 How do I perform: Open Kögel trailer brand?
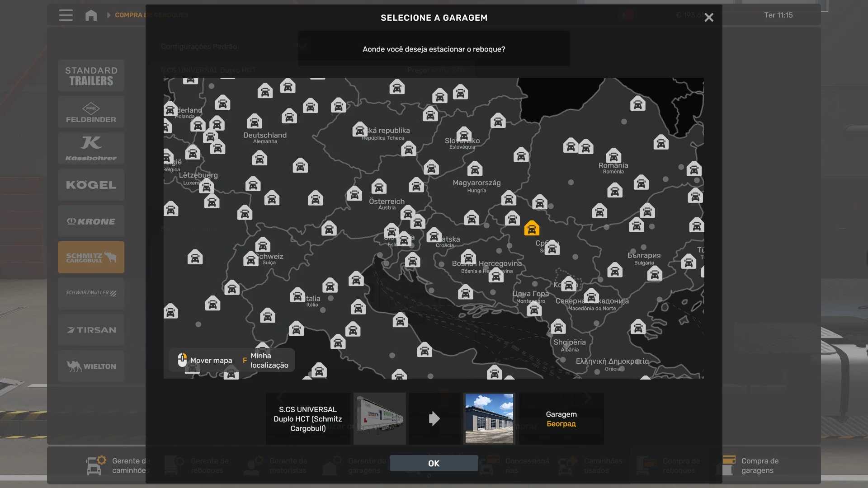91,185
